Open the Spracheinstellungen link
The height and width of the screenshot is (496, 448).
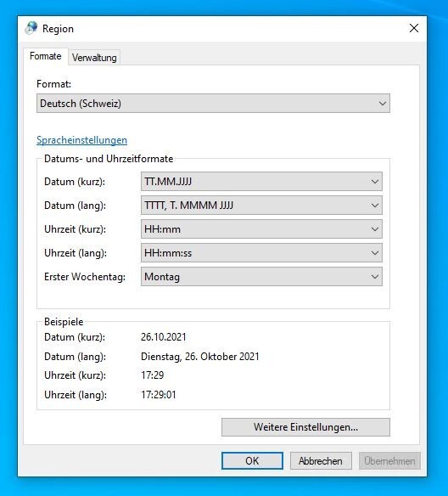click(81, 140)
